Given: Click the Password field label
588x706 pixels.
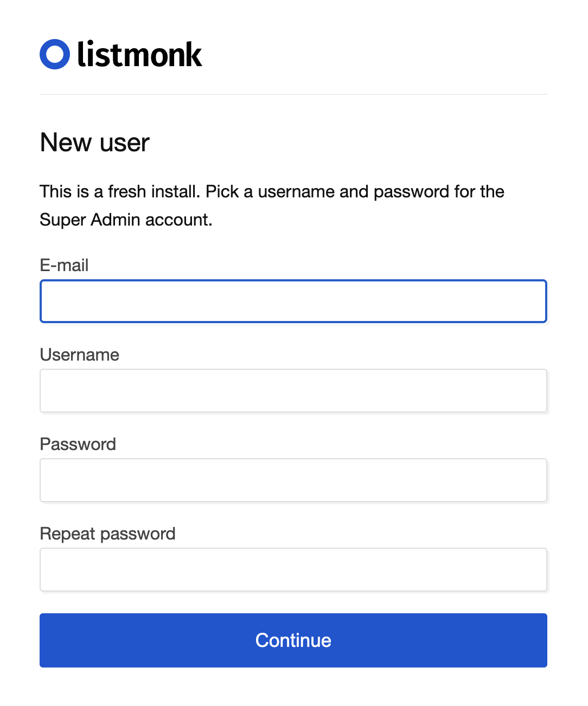Looking at the screenshot, I should point(78,444).
